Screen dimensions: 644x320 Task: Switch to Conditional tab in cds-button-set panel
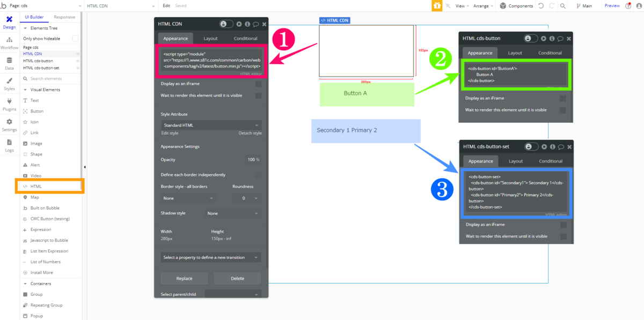(x=551, y=161)
